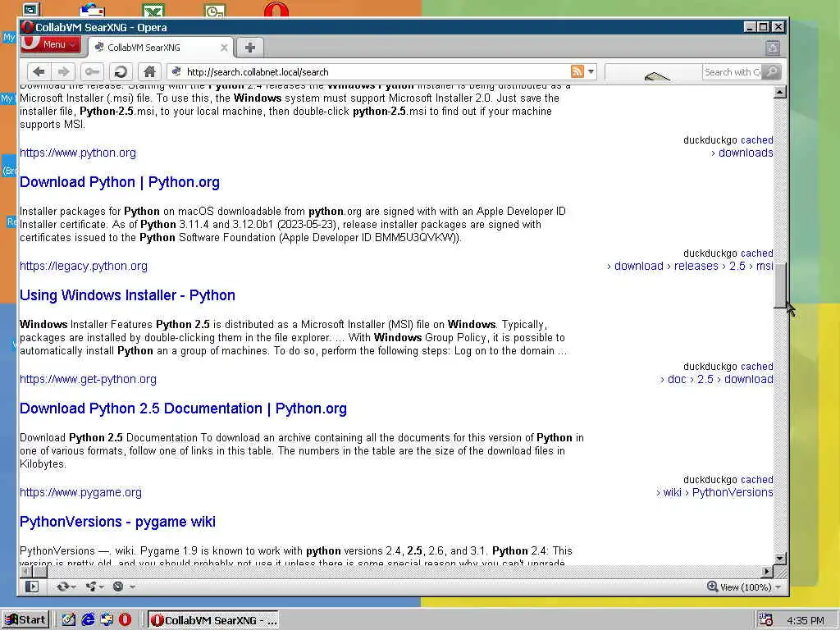Click the address bar URL field
The height and width of the screenshot is (630, 840).
coord(375,72)
